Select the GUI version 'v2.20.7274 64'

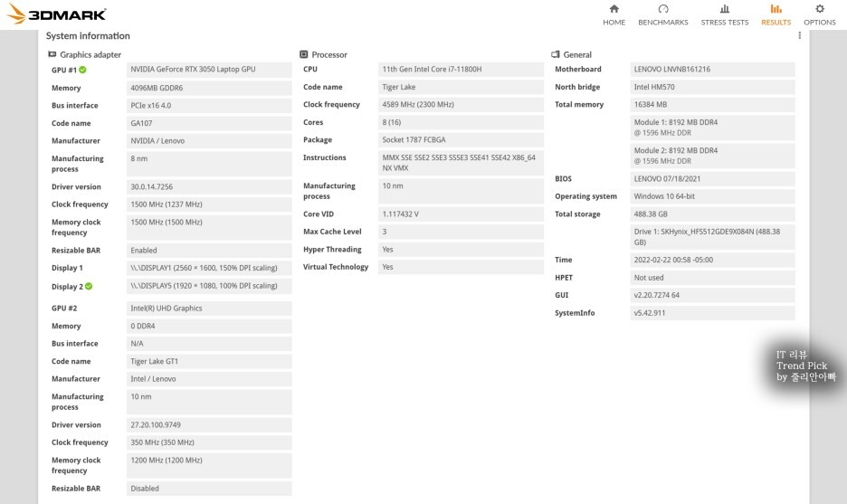click(712, 296)
